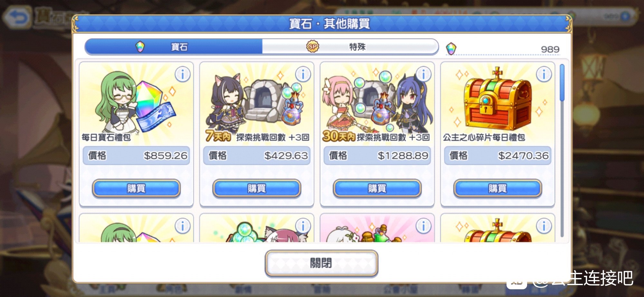Close the dialog with 關閉 button
644x297 pixels.
(321, 263)
